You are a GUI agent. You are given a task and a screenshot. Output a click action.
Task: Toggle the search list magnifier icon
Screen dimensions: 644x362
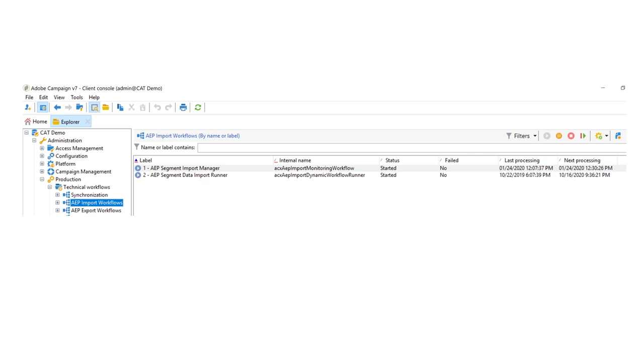point(94,108)
